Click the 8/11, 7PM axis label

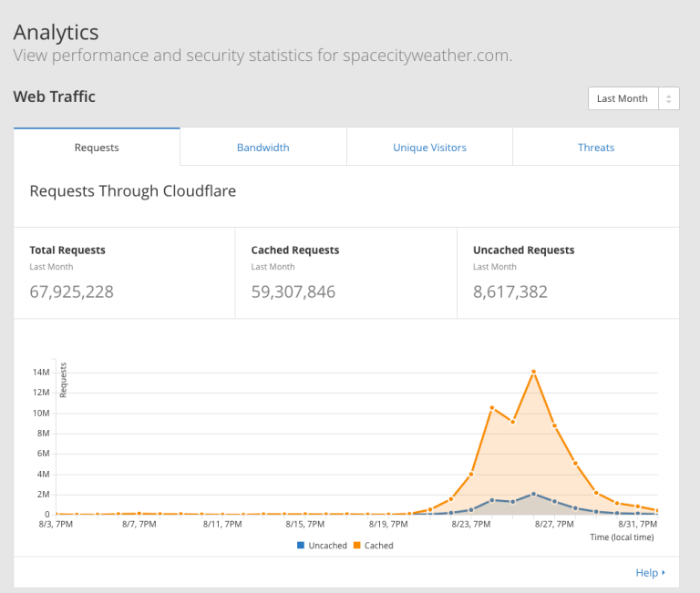pos(222,524)
